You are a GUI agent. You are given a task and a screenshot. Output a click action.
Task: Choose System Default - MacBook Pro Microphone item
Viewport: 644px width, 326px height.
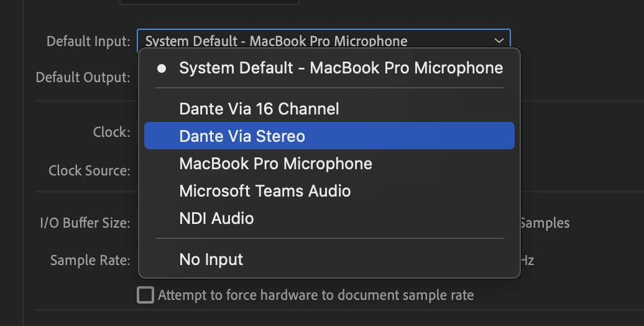point(341,68)
